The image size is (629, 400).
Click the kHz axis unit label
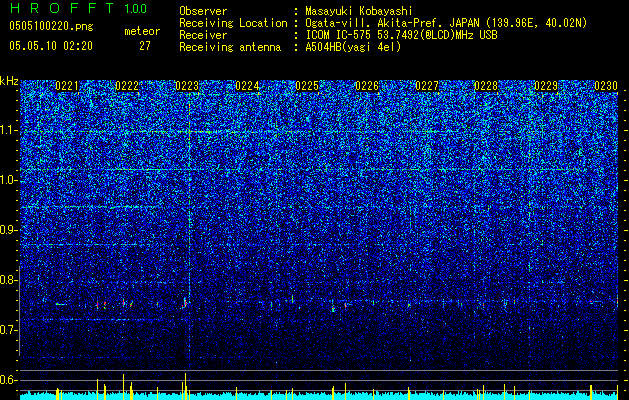[x=9, y=81]
